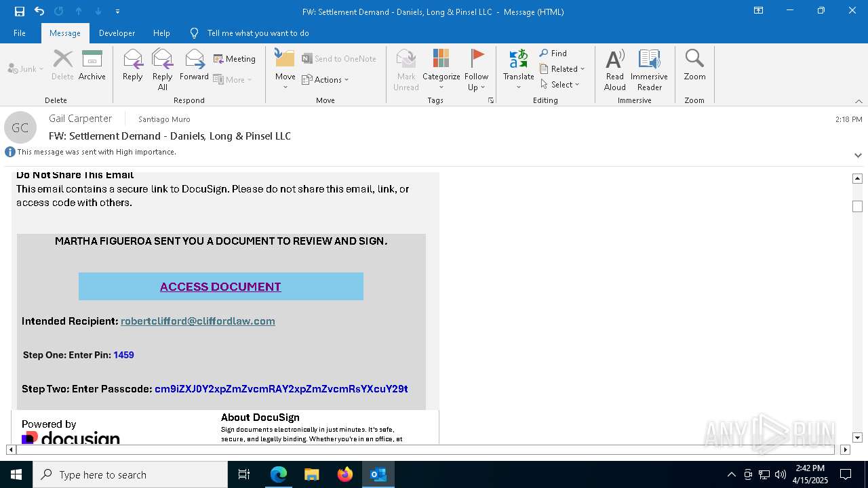Open Customize Quick Access Toolbar dropdown
The height and width of the screenshot is (488, 868).
(118, 12)
